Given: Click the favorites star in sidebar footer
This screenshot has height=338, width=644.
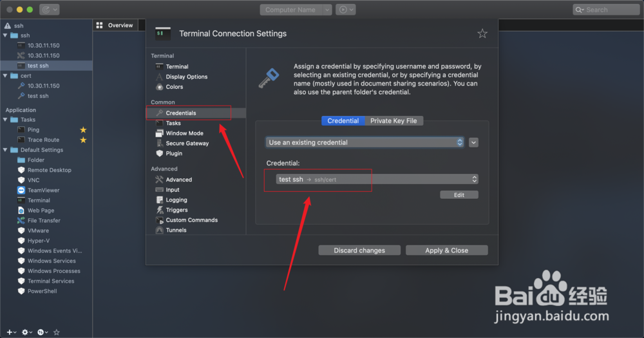Looking at the screenshot, I should pyautogui.click(x=57, y=332).
